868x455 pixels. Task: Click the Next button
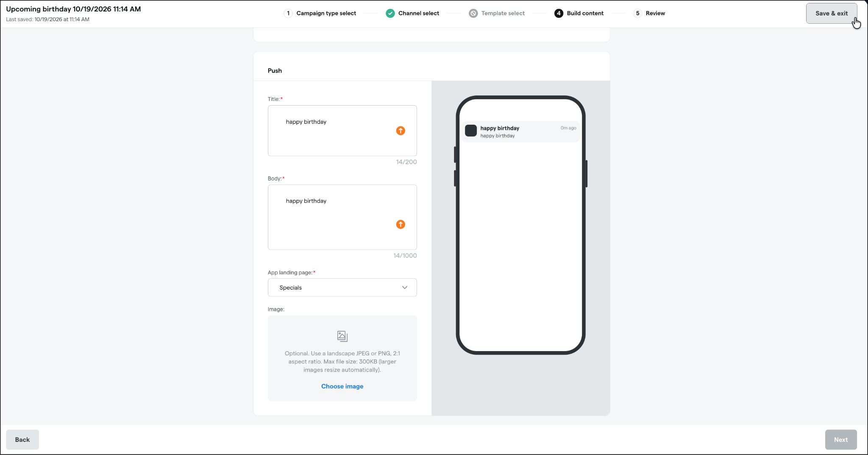click(841, 440)
